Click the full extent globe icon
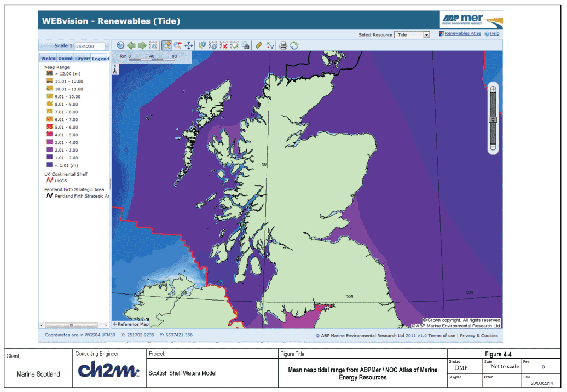Image resolution: width=567 pixels, height=392 pixels. 121,45
